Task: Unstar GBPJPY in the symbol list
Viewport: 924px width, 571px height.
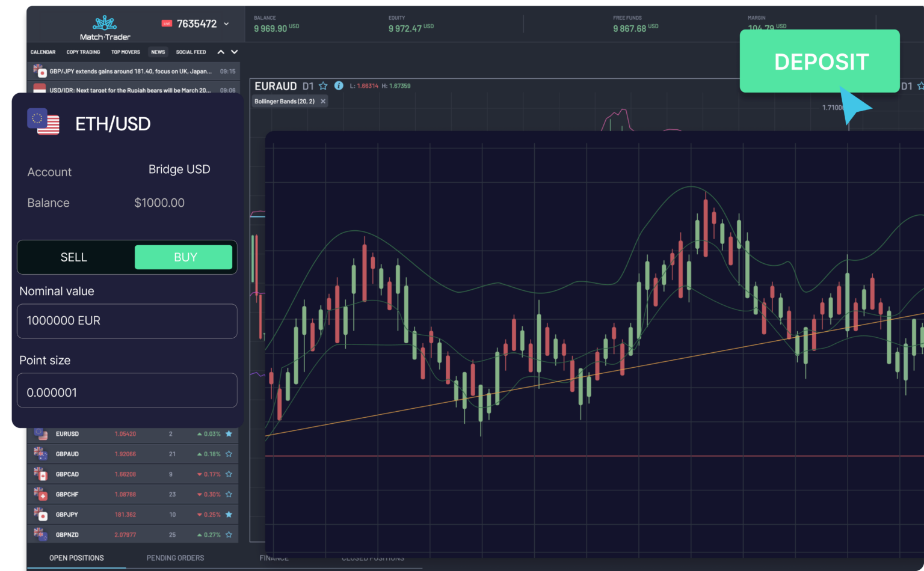Action: (229, 514)
